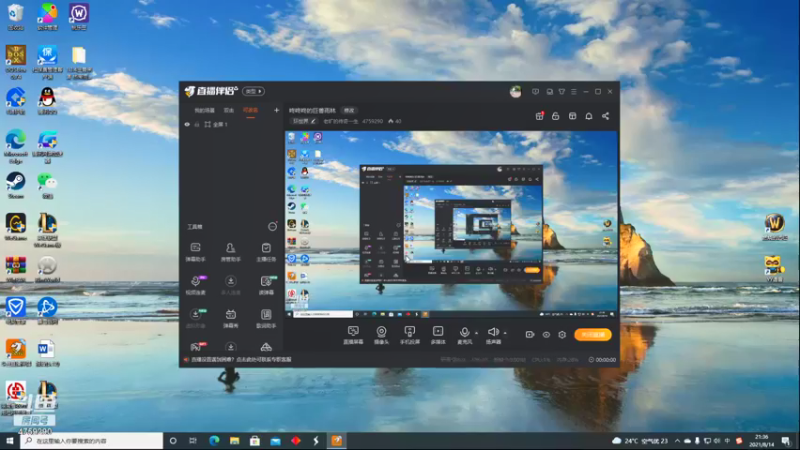800x450 pixels.
Task: Open the notification bell in the app
Action: point(589,116)
